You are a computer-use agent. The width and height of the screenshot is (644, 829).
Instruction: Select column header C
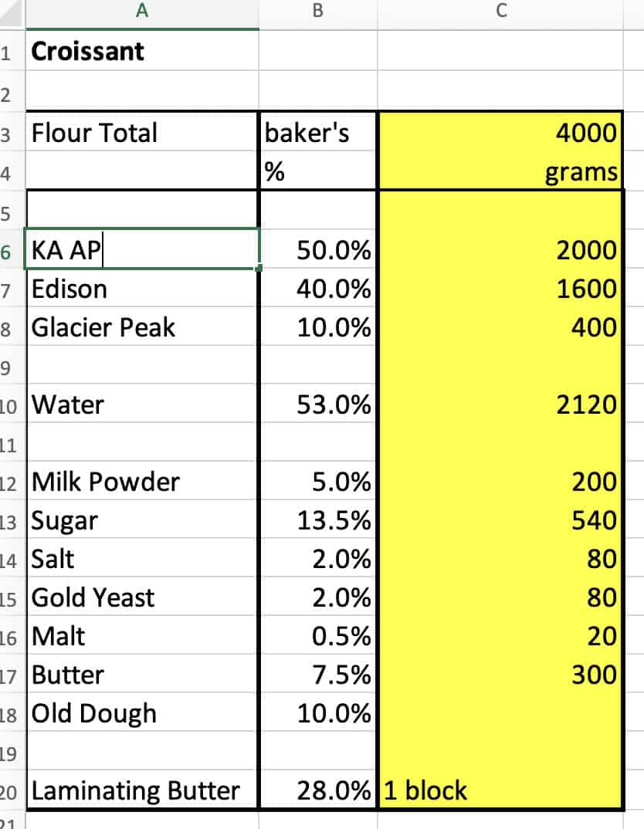point(500,11)
